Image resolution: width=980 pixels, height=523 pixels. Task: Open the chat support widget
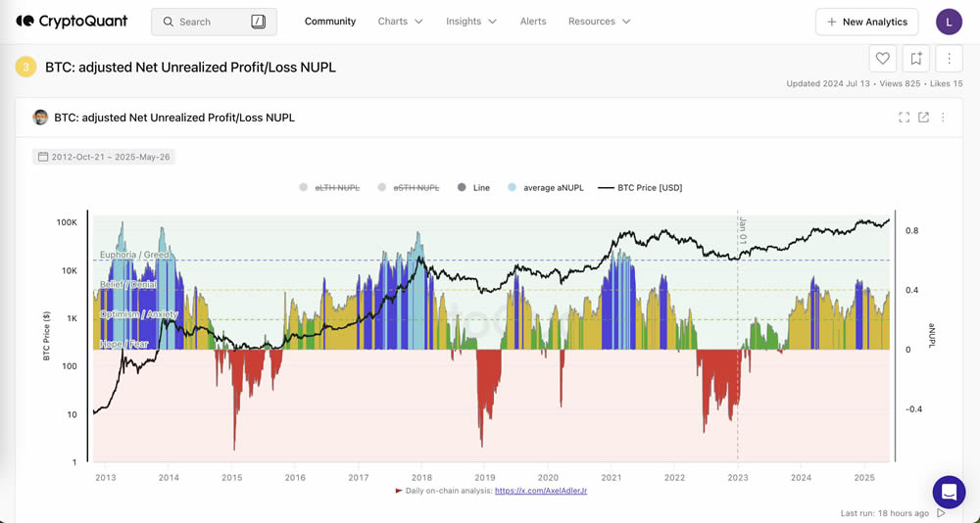[948, 491]
